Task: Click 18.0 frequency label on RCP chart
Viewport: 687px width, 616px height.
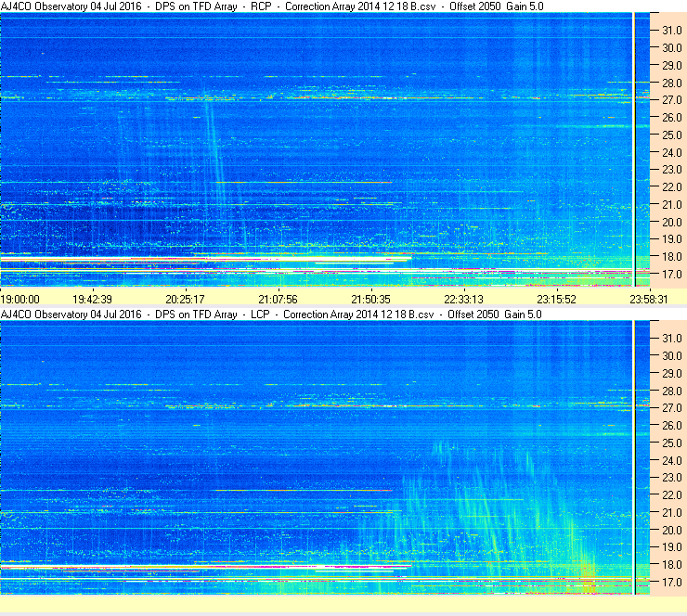Action: [672, 257]
